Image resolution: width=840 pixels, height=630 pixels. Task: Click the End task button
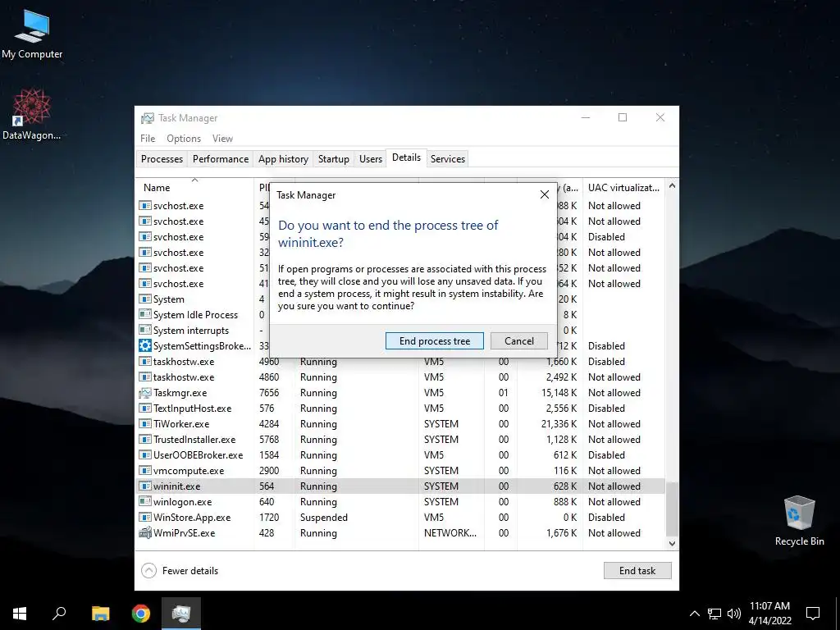coord(637,571)
